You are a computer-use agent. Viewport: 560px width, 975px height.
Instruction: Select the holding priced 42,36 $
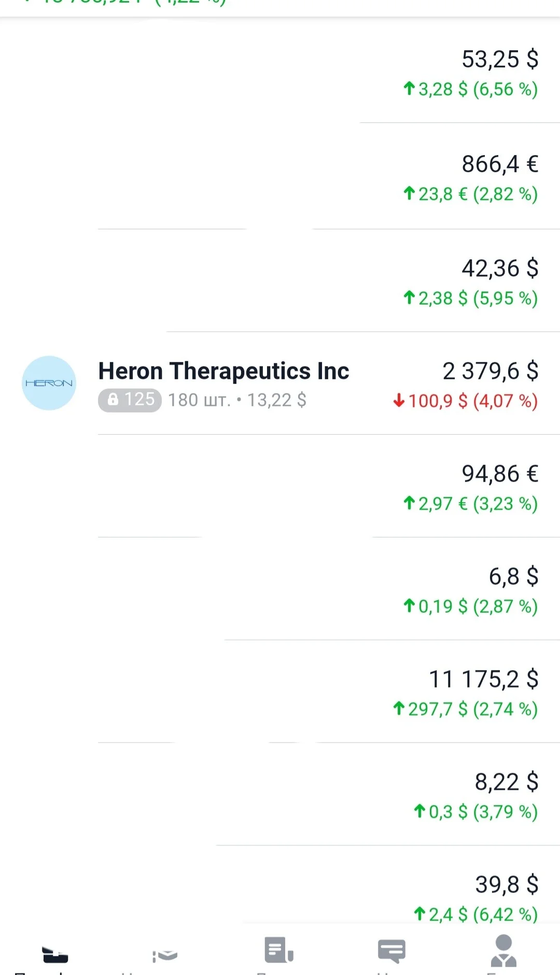(280, 281)
